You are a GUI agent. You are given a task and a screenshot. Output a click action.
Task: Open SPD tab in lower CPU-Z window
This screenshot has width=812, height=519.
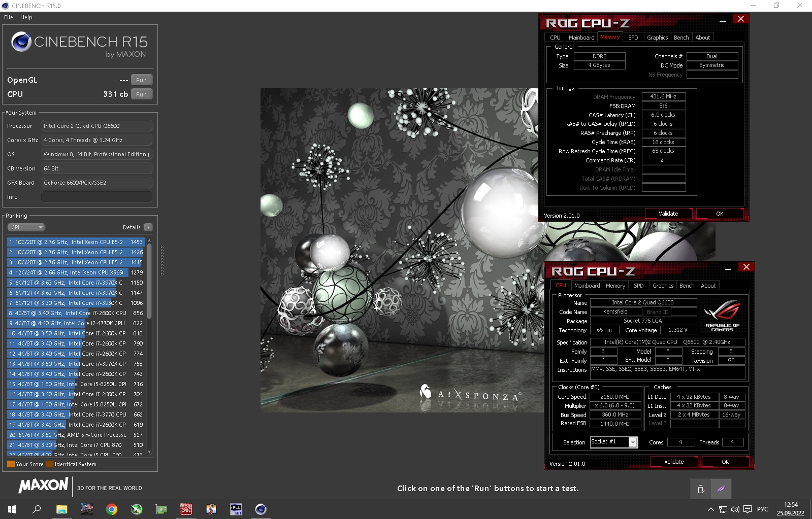point(638,286)
